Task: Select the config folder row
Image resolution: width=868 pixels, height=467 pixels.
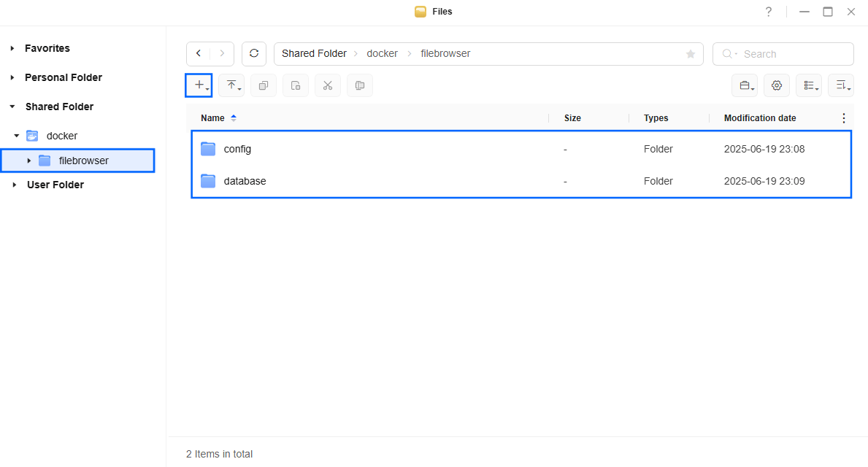Action: [x=521, y=149]
